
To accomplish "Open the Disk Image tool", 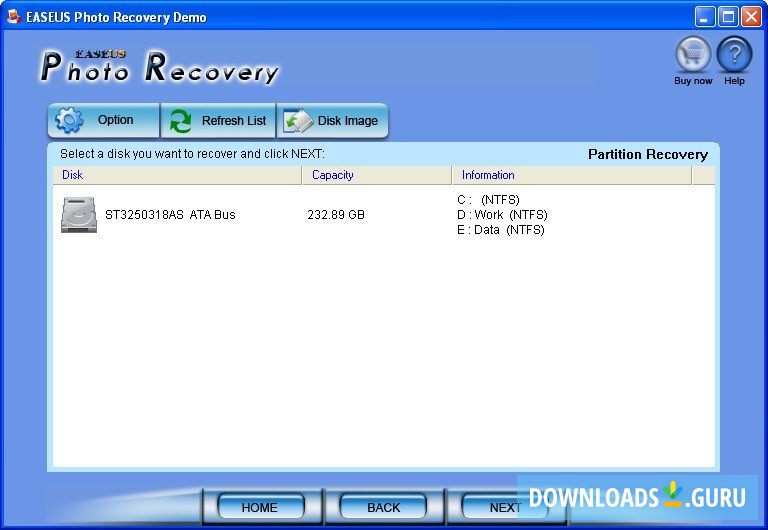I will pos(333,120).
